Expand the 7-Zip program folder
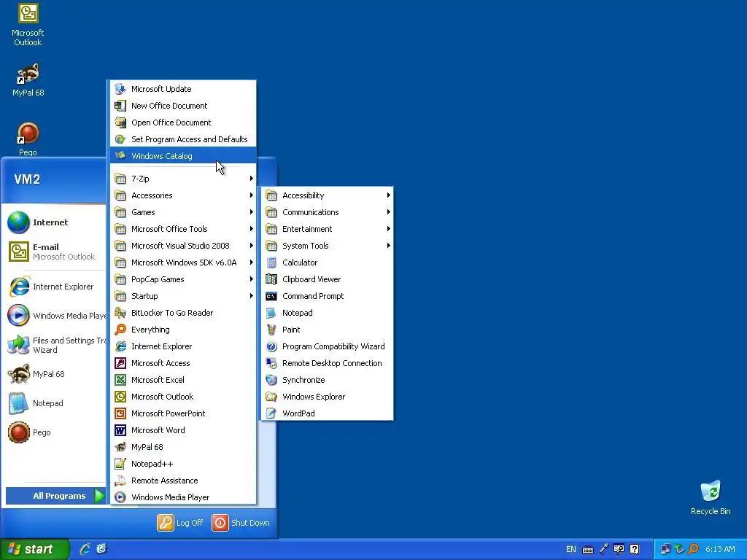The image size is (747, 560). (183, 179)
